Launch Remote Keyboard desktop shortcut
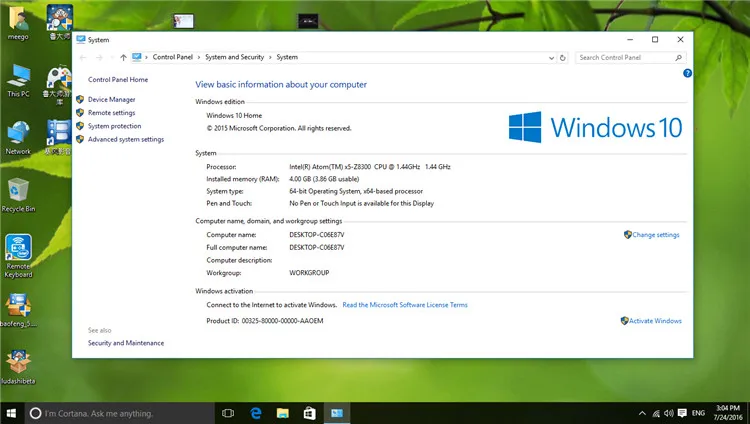This screenshot has height=424, width=750. (18, 256)
